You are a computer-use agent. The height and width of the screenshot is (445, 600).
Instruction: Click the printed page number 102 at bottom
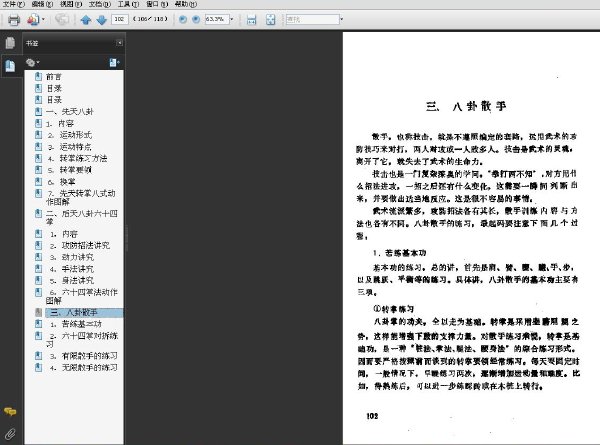(x=372, y=416)
